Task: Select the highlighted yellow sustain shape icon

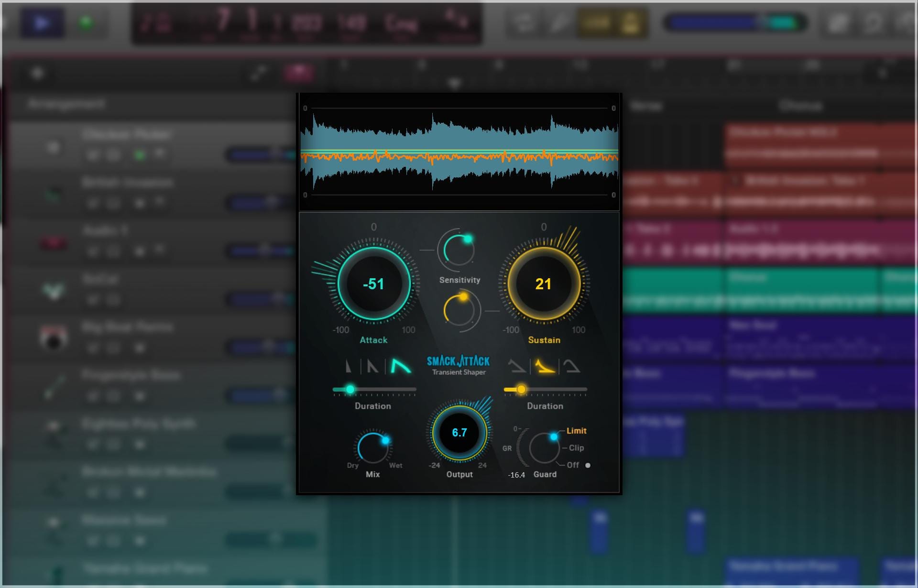Action: click(x=545, y=366)
